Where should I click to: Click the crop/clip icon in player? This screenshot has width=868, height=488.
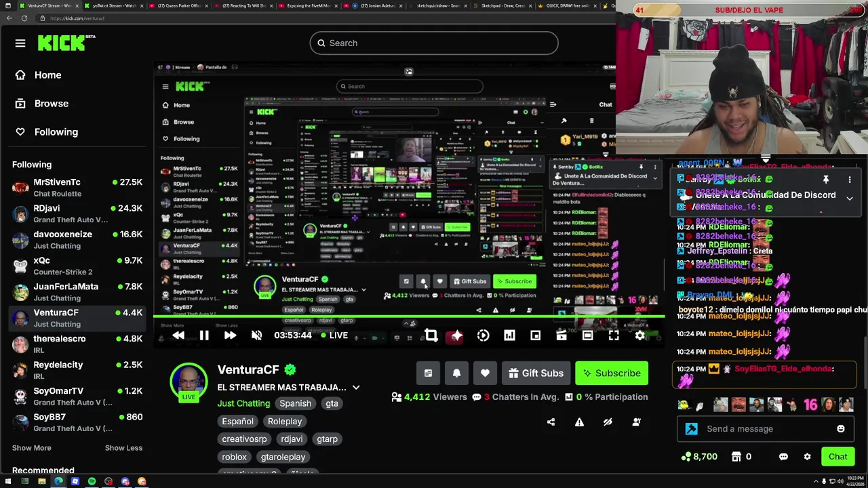pos(431,335)
